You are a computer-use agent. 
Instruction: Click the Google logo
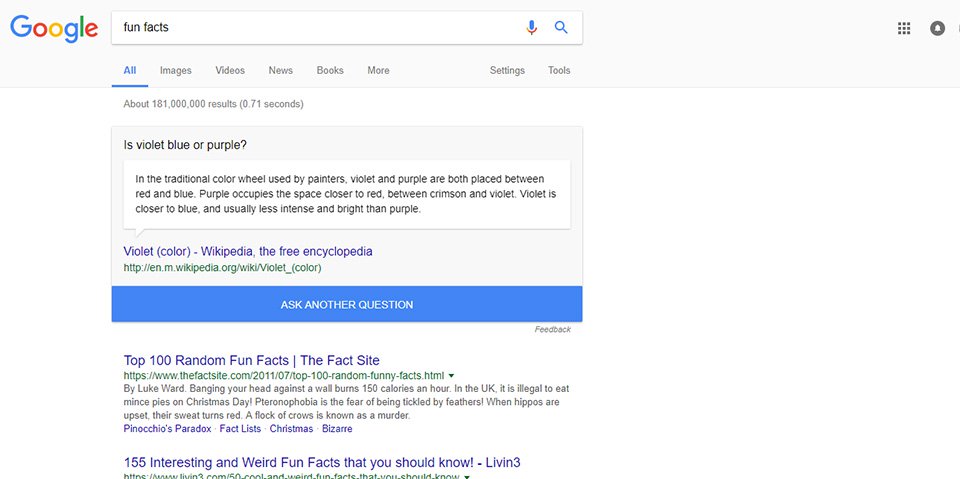[x=54, y=28]
